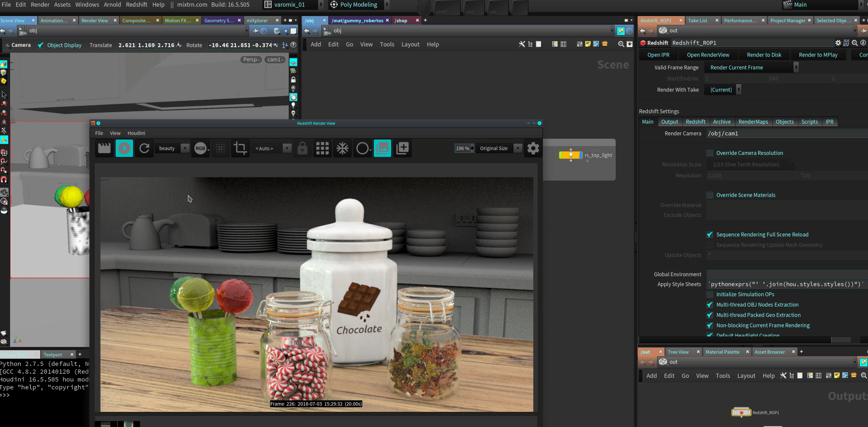Select the crop region tool in Render View
This screenshot has width=868, height=427.
pyautogui.click(x=240, y=148)
